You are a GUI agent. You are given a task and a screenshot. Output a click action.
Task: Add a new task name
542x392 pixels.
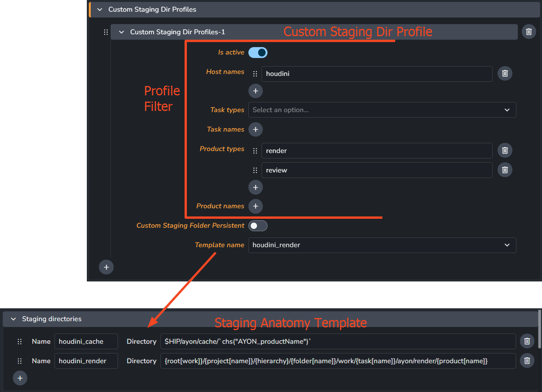click(x=255, y=130)
